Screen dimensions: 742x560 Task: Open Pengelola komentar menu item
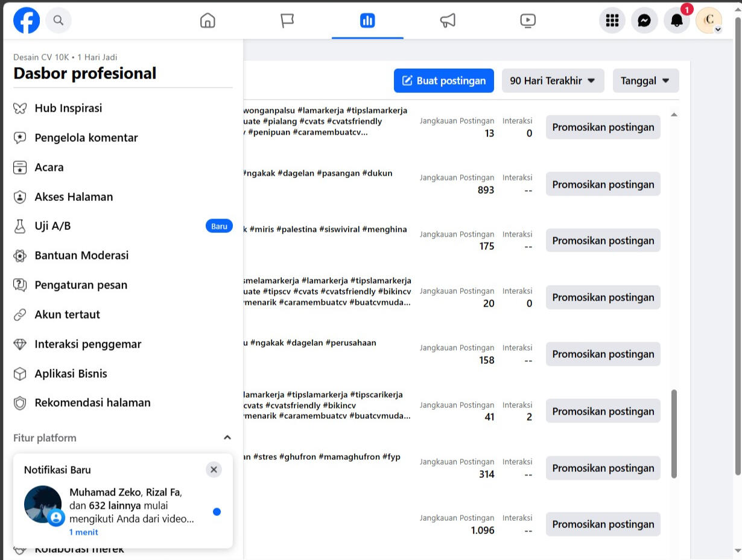pos(86,138)
